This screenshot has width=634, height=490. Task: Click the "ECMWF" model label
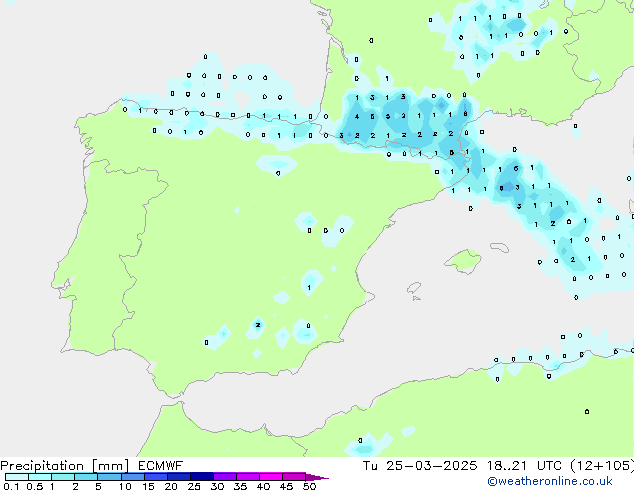[x=160, y=466]
